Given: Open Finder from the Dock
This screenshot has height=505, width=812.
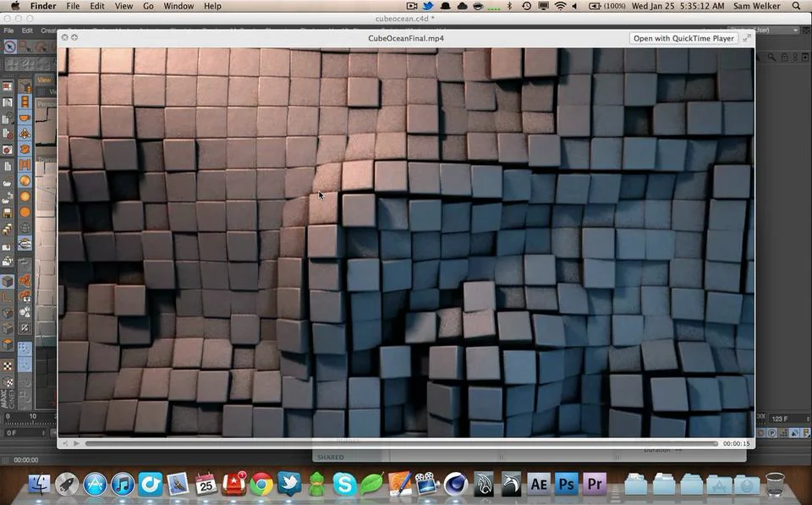Looking at the screenshot, I should tap(40, 484).
